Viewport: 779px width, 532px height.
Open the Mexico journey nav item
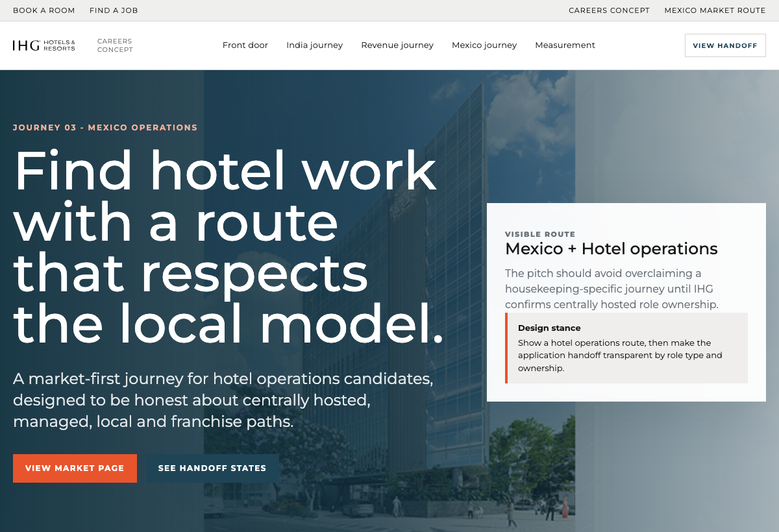[x=484, y=45]
